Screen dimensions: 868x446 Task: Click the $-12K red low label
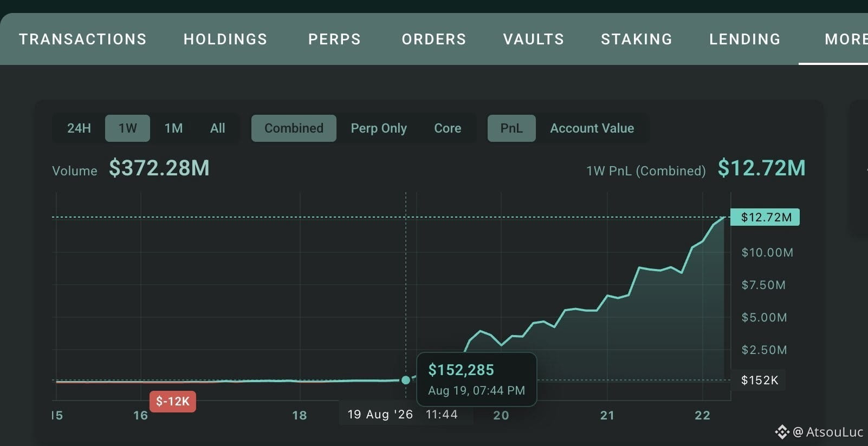tap(173, 401)
